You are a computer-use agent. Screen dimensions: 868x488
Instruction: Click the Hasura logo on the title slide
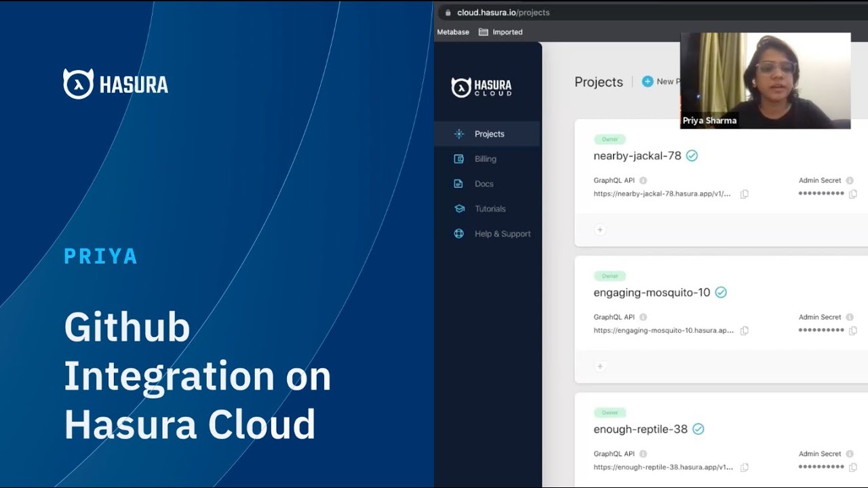coord(115,84)
